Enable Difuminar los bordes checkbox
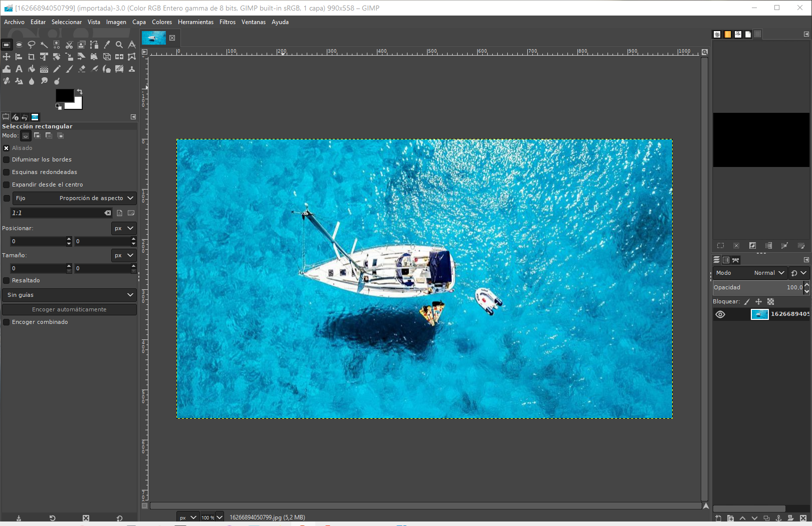The image size is (812, 526). click(7, 159)
